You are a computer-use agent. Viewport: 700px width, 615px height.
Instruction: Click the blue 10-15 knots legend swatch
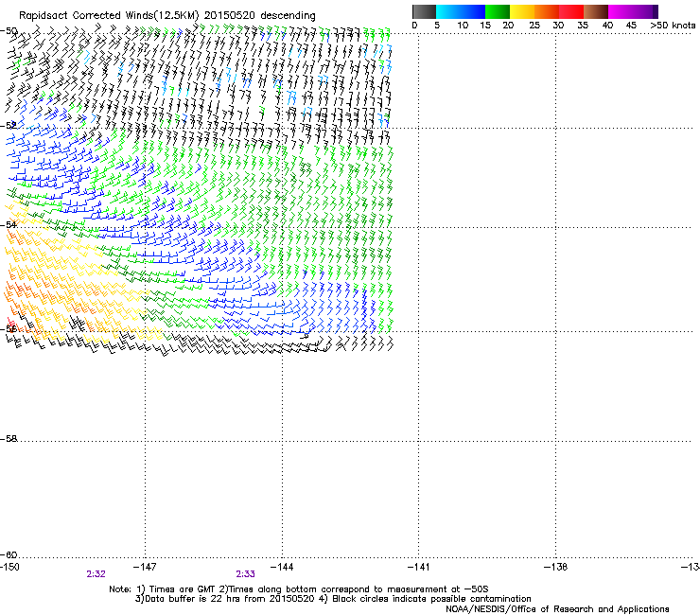(x=473, y=11)
